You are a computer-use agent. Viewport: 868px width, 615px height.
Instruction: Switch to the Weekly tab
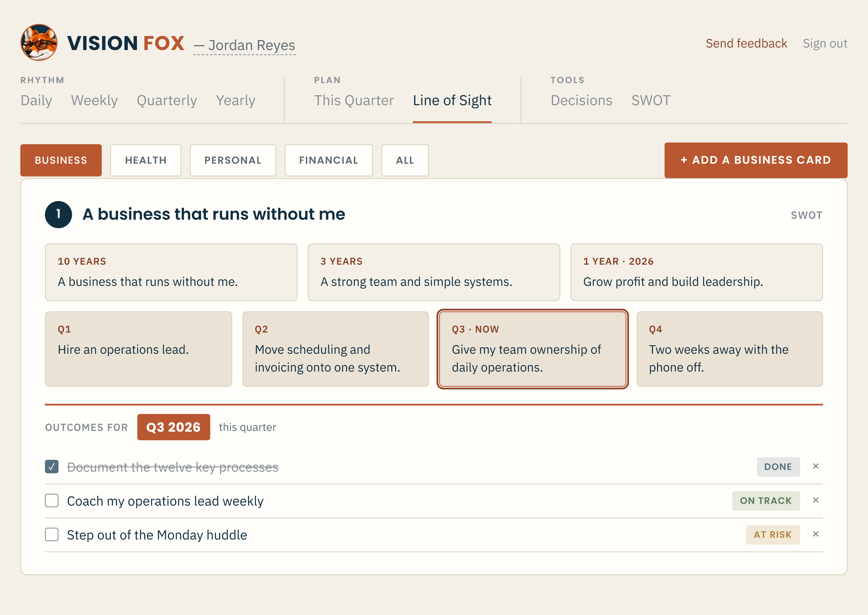[x=94, y=100]
